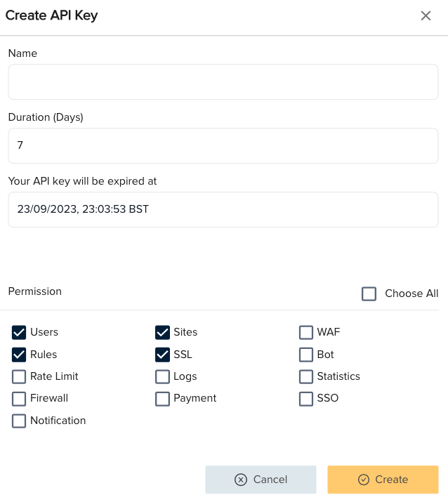This screenshot has height=502, width=448.
Task: Deselect the Sites permission
Action: click(162, 332)
